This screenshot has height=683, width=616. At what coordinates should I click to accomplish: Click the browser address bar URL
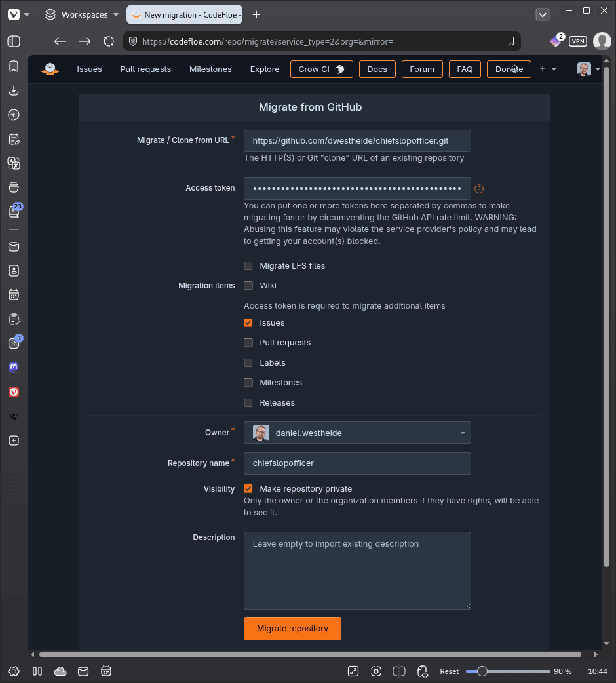267,41
